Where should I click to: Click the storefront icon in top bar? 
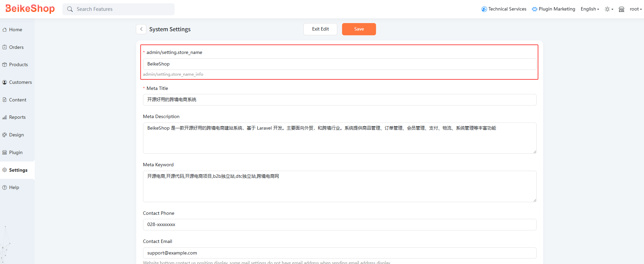621,9
